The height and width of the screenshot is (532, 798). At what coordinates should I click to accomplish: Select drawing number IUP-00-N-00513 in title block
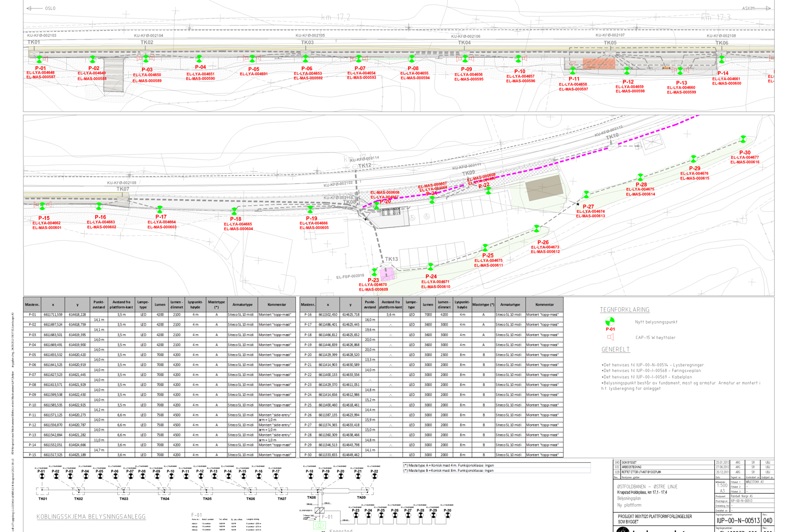pyautogui.click(x=738, y=521)
